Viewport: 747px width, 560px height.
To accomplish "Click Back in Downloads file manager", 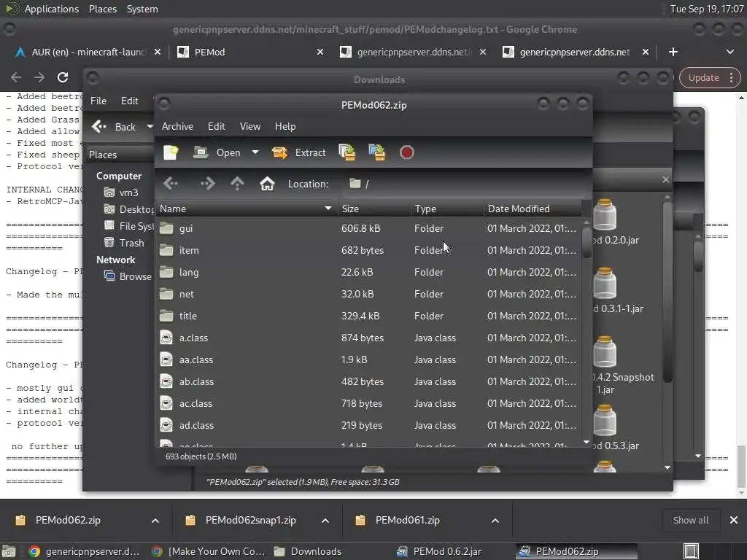I will pyautogui.click(x=115, y=127).
